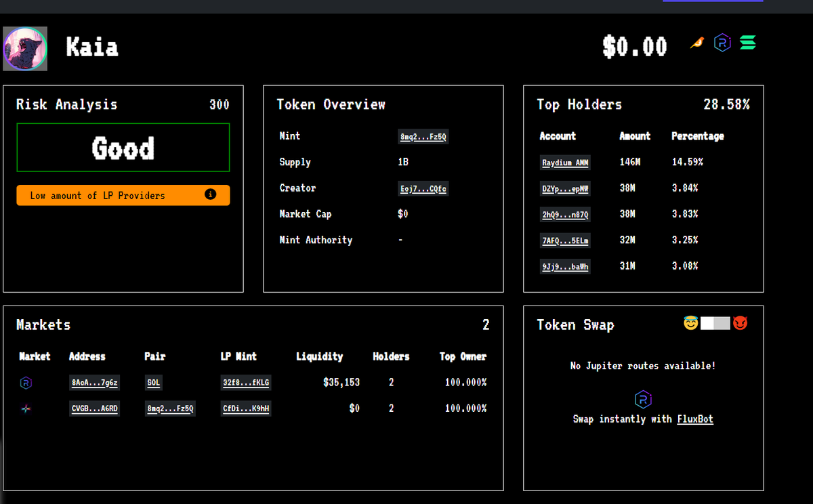Click the devil emoji in Token Swap
The width and height of the screenshot is (813, 504).
coord(740,324)
